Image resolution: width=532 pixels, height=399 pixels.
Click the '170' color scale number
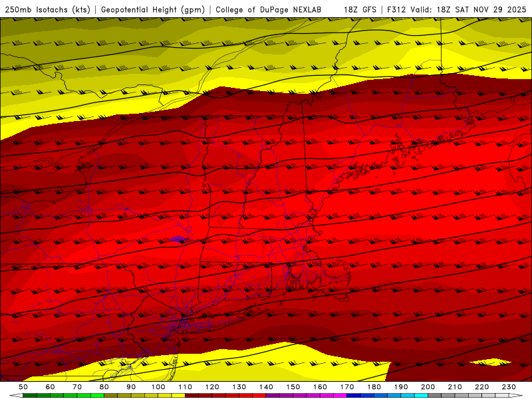[x=347, y=387]
